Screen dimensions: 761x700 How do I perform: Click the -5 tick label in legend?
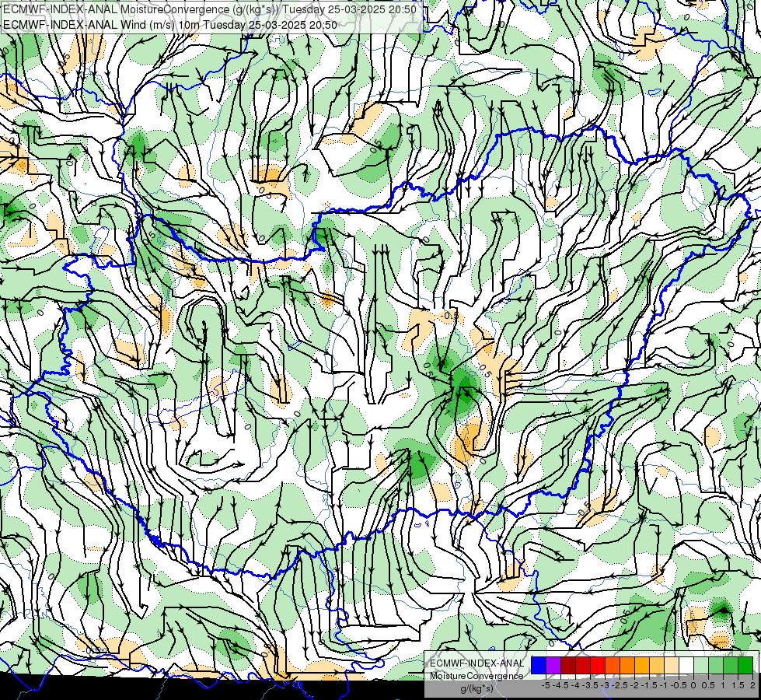point(546,685)
